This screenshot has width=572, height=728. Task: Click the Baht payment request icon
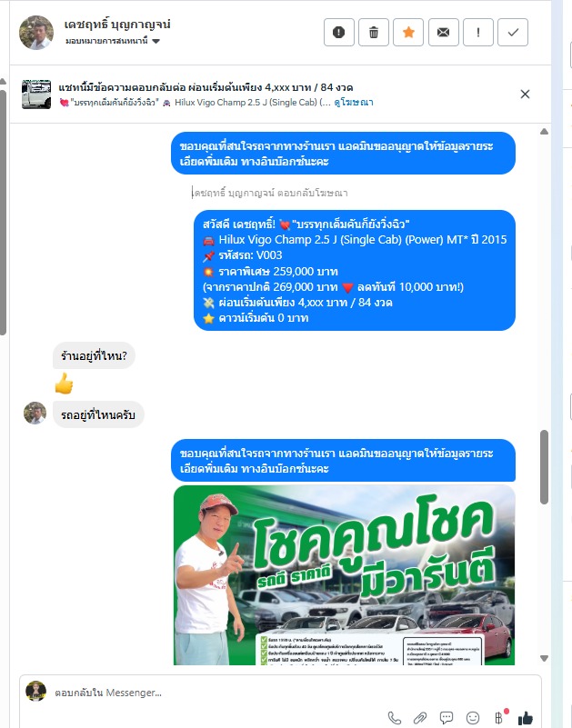point(499,718)
